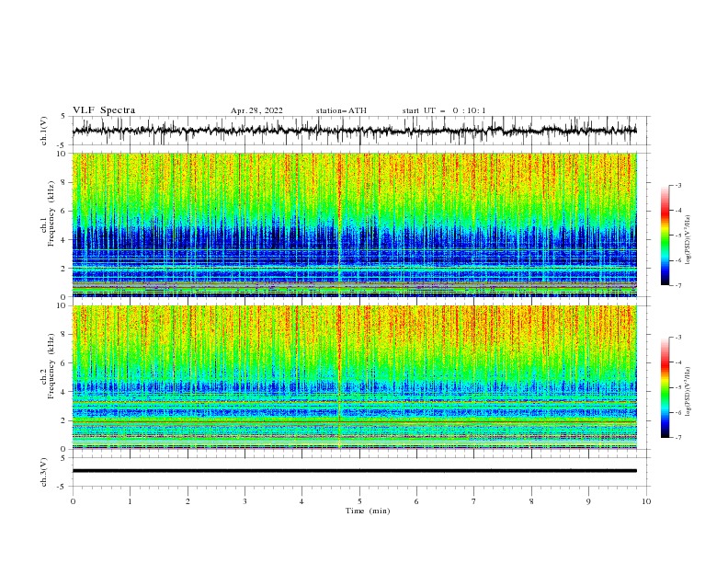The image size is (728, 563).
Task: Click the "2" kHz tick of ch.1 spectrogram
Action: point(63,269)
